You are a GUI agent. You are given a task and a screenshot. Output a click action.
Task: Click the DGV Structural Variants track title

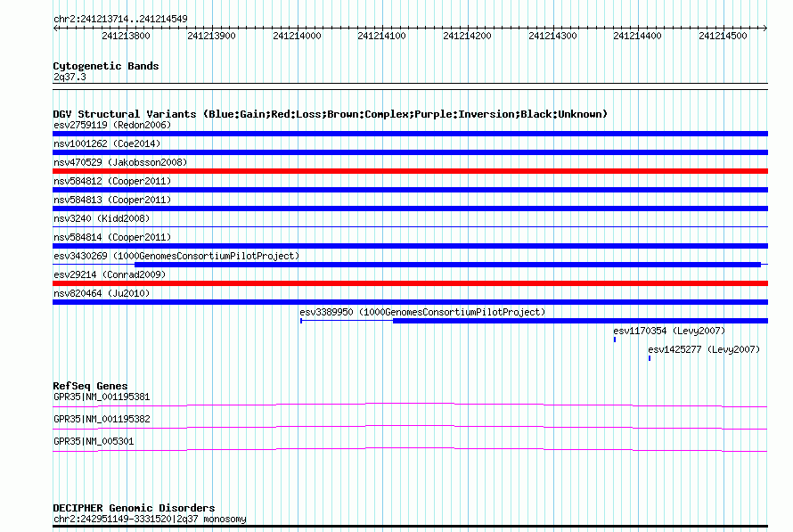pos(331,114)
